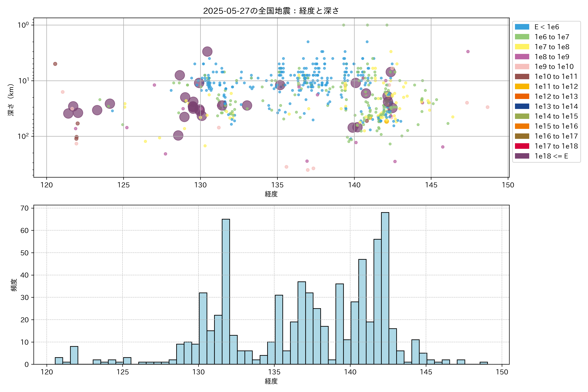Click the pink 1e9 to 1e10 swatch
The width and height of the screenshot is (588, 392).
tap(522, 67)
